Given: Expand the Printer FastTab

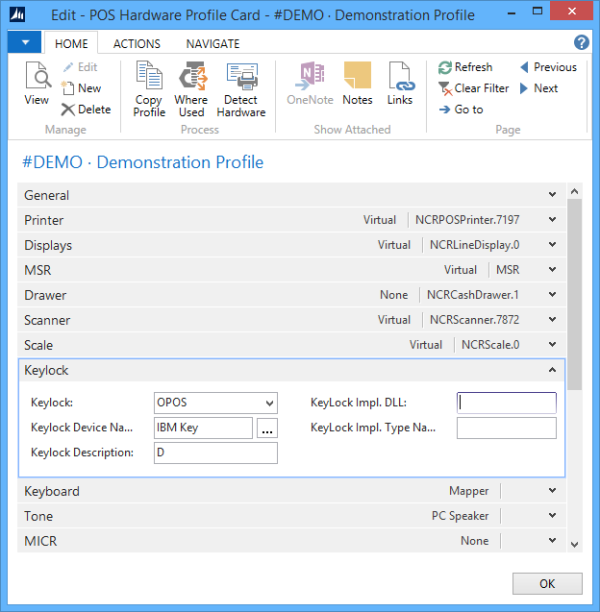Looking at the screenshot, I should point(553,220).
